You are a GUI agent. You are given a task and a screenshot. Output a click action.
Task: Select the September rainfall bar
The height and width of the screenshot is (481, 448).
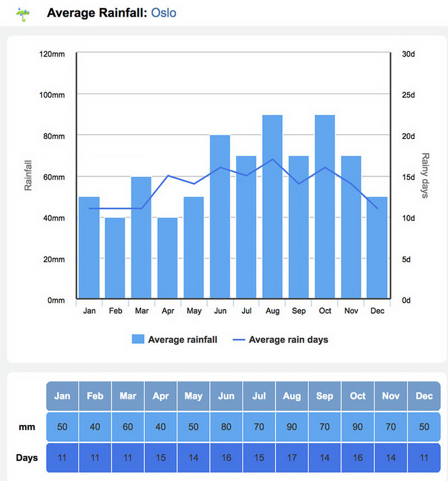[299, 227]
